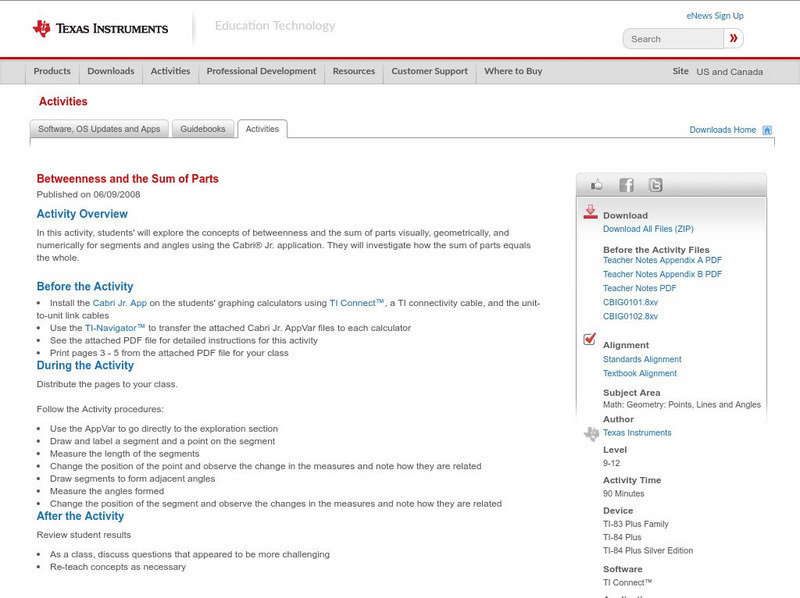This screenshot has width=800, height=598.
Task: Open the Downloads dropdown menu
Action: click(x=110, y=71)
